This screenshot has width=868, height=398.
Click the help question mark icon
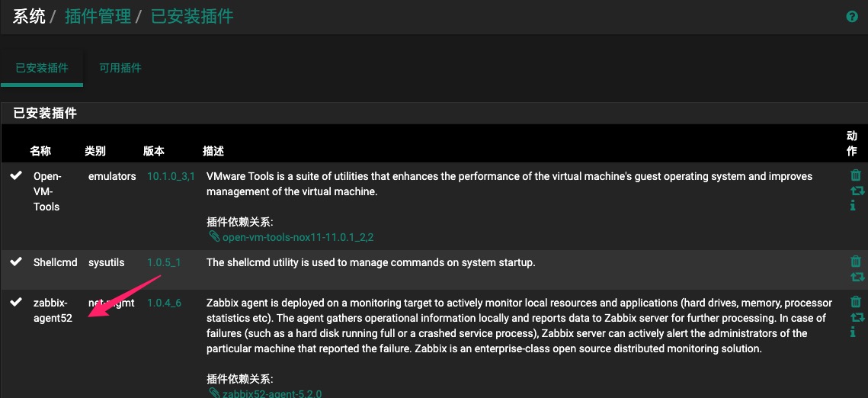click(x=852, y=17)
